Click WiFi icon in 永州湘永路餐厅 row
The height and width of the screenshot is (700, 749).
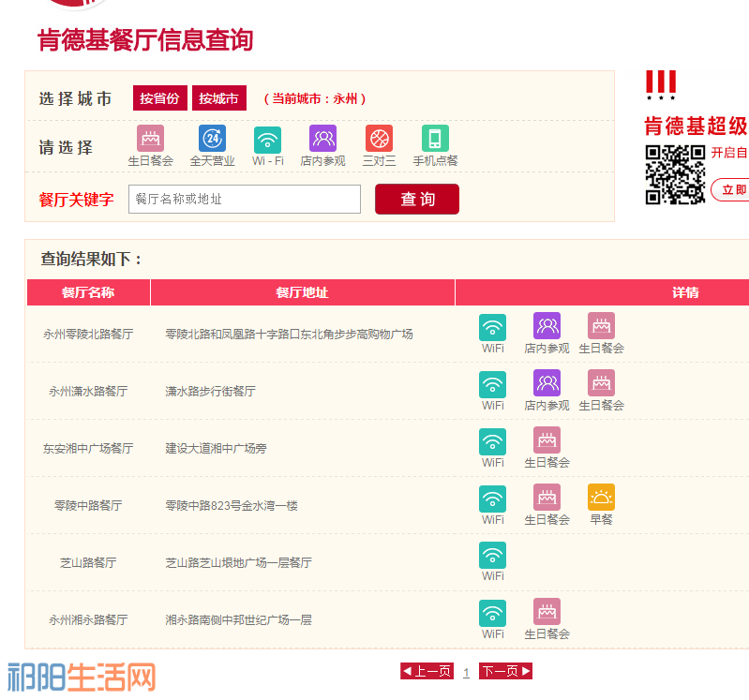tap(492, 613)
